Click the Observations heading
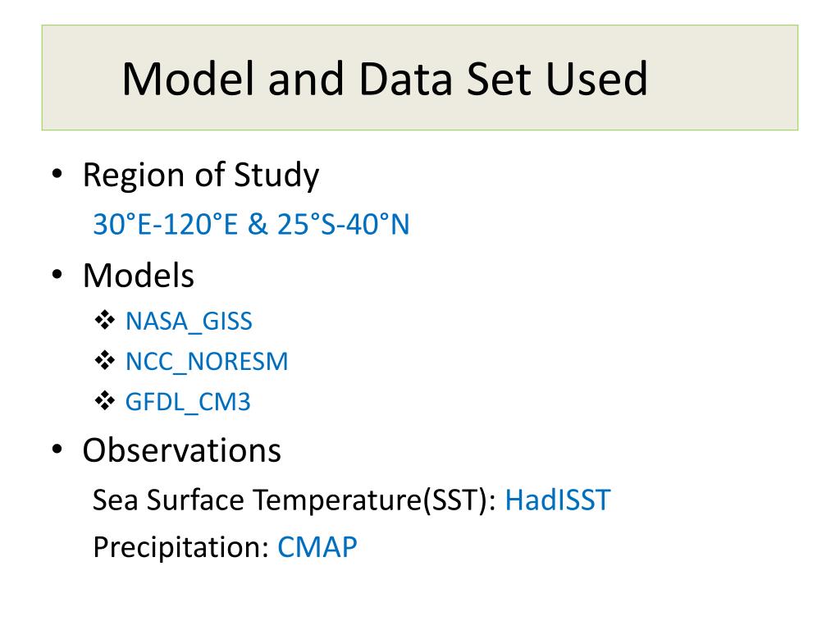 coord(182,450)
